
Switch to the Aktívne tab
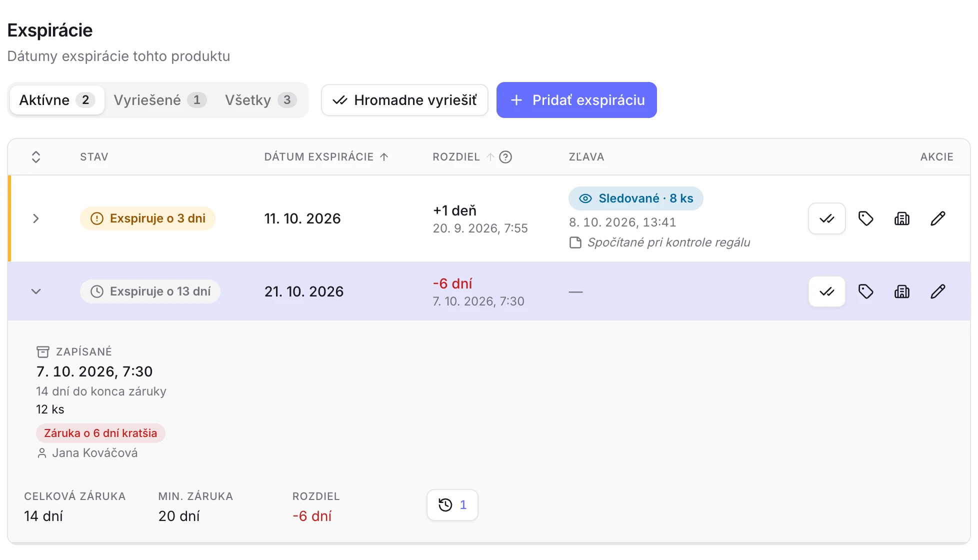click(x=57, y=100)
